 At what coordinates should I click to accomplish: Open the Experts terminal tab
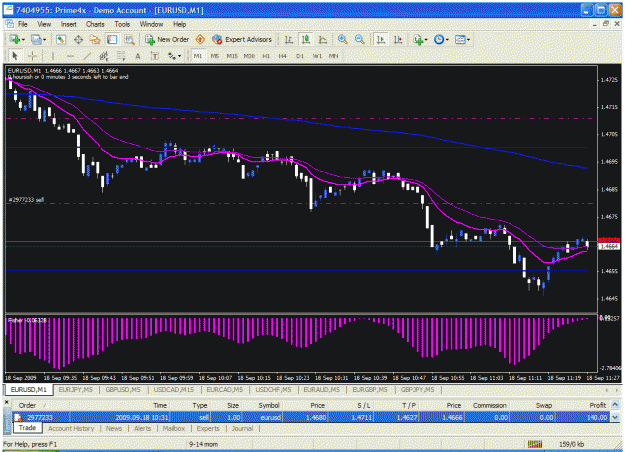pos(208,428)
